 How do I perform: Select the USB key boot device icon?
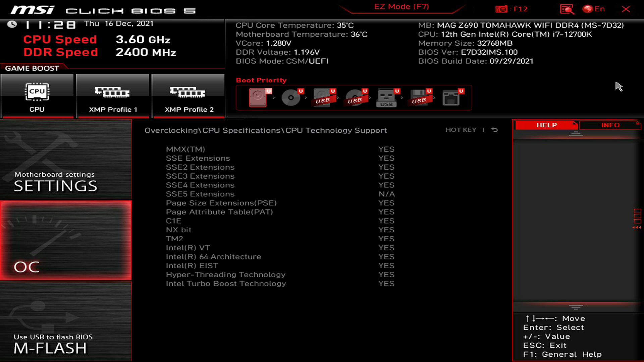[388, 98]
